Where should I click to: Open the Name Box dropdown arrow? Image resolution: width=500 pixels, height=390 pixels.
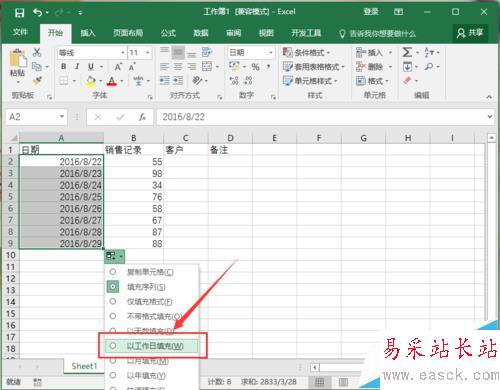tap(62, 117)
